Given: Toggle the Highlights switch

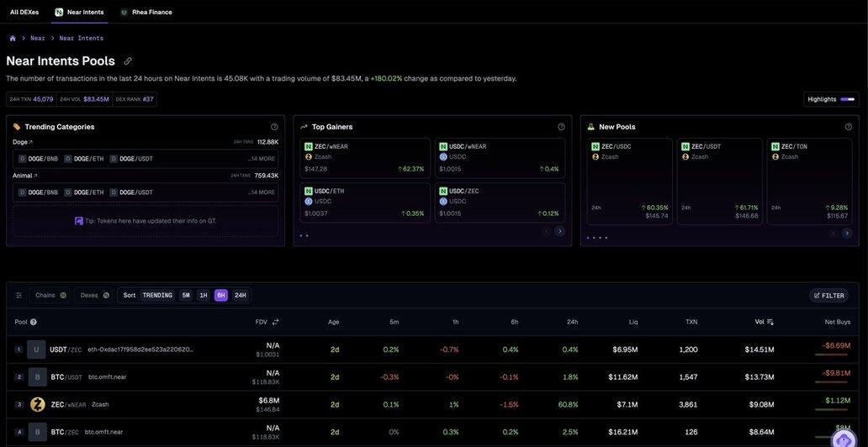Looking at the screenshot, I should (x=847, y=99).
